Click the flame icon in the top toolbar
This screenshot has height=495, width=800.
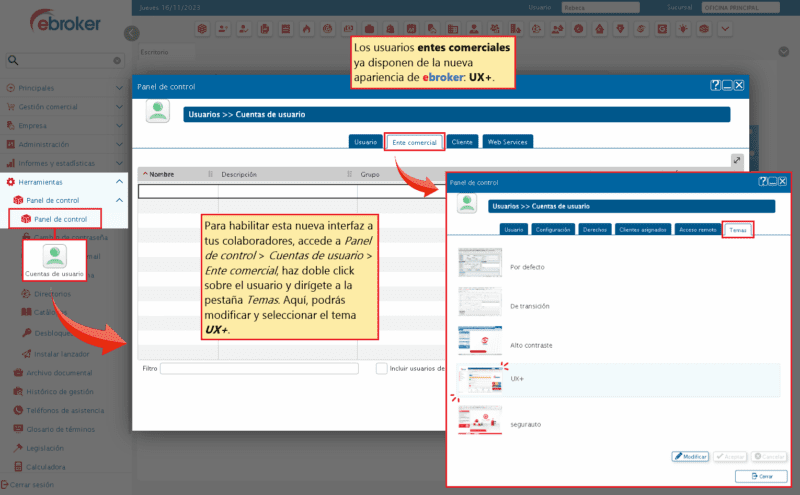click(x=307, y=29)
